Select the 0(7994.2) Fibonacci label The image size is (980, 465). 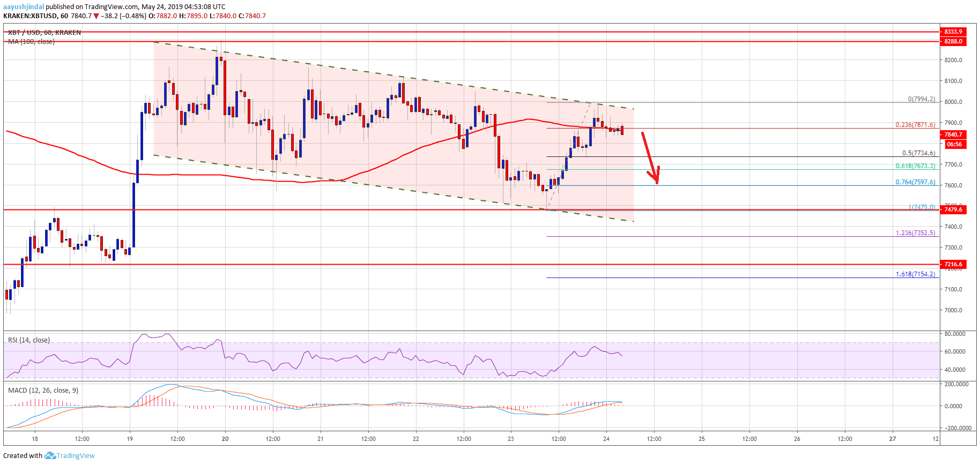(x=921, y=99)
